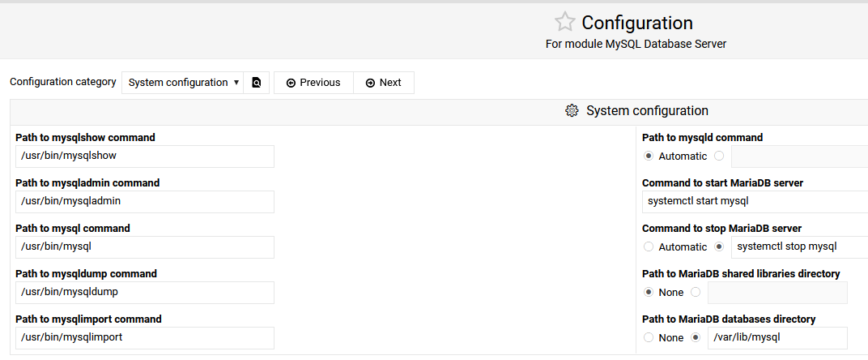Select Automatic for stop MariaDB server command
This screenshot has width=868, height=360.
click(x=648, y=247)
